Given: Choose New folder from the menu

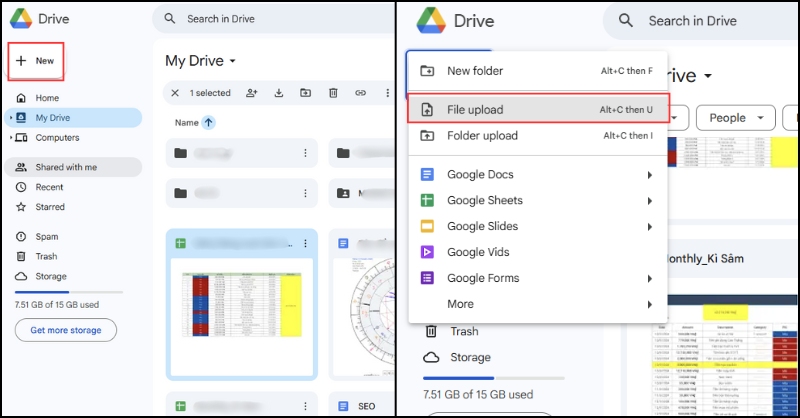Looking at the screenshot, I should [x=538, y=71].
